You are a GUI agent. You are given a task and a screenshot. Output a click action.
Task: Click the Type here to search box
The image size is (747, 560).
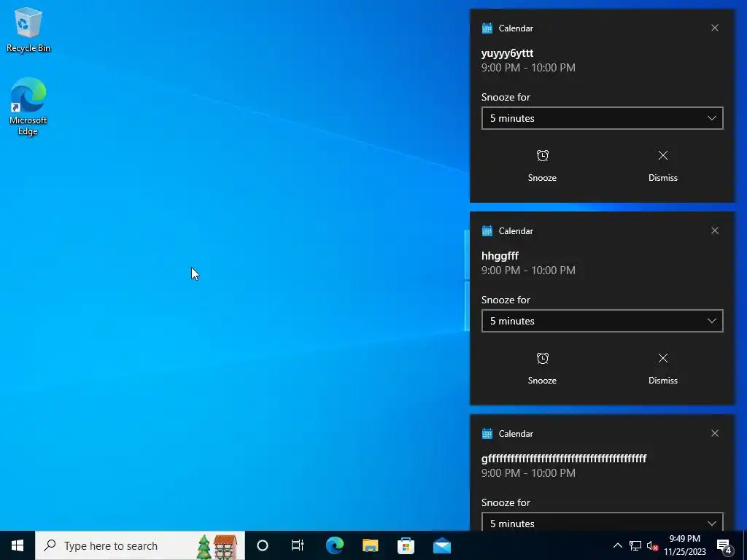[140, 545]
